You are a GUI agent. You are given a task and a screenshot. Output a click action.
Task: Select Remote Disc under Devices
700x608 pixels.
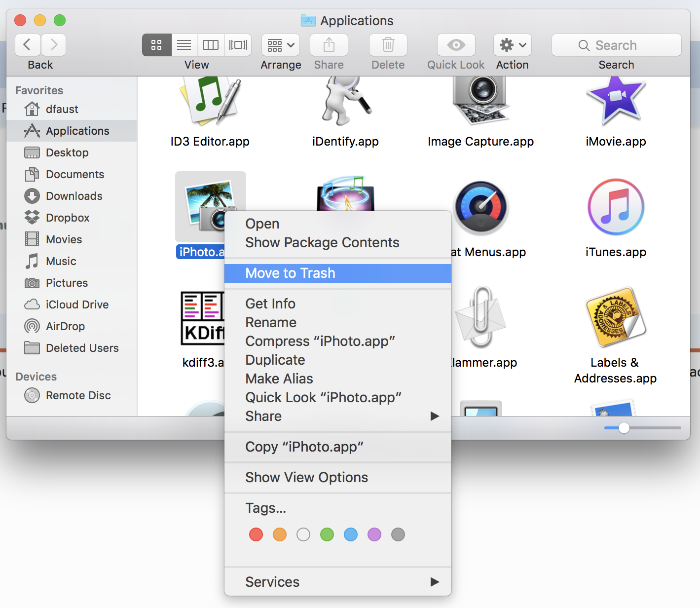[x=72, y=395]
